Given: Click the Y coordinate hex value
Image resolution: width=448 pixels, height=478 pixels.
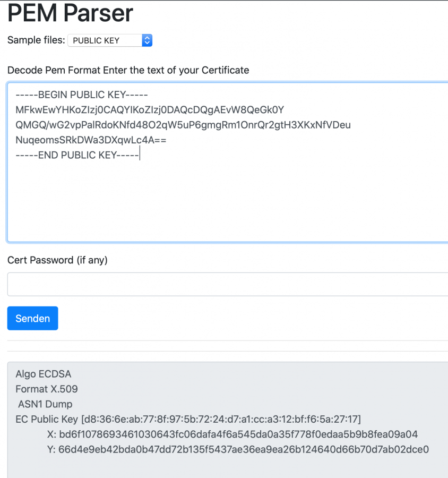Looking at the screenshot, I should click(244, 449).
